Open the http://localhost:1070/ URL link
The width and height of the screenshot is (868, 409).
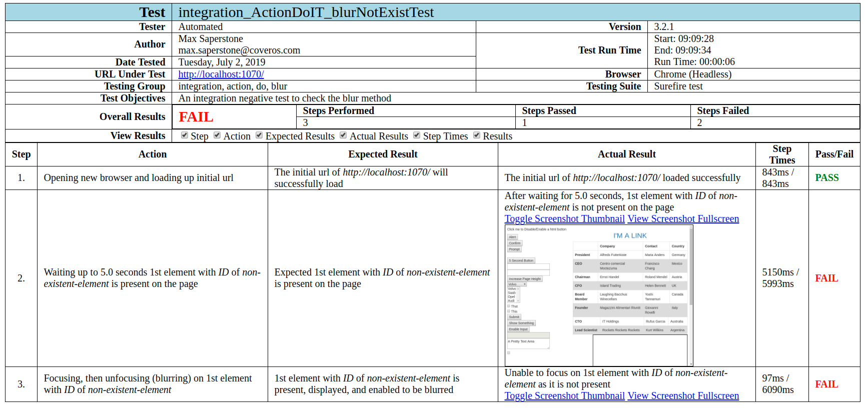(221, 74)
